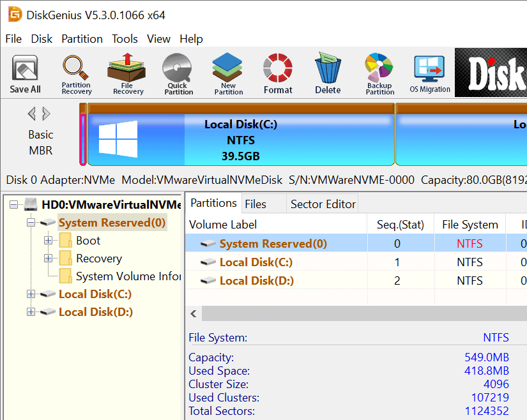Click the horizontal scrollbar left arrow

194,313
